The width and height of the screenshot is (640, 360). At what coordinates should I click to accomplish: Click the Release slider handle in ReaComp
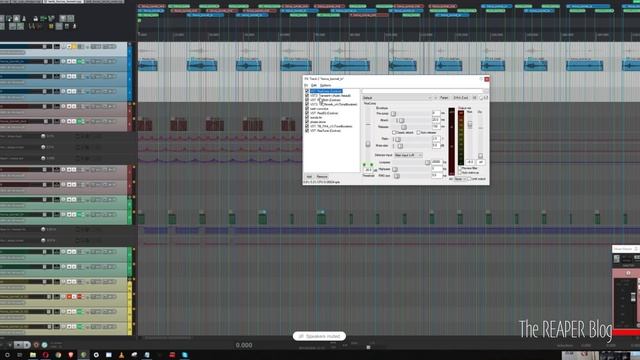[404, 127]
